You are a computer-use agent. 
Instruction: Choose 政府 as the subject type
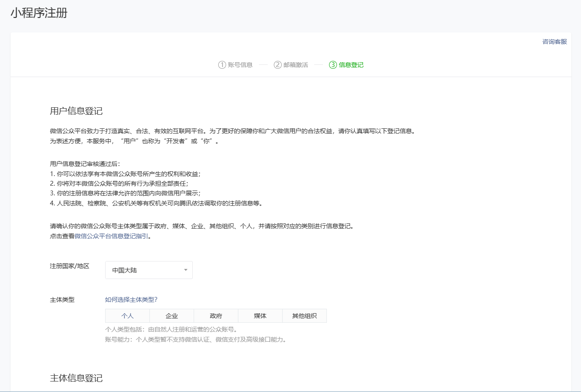tap(216, 316)
